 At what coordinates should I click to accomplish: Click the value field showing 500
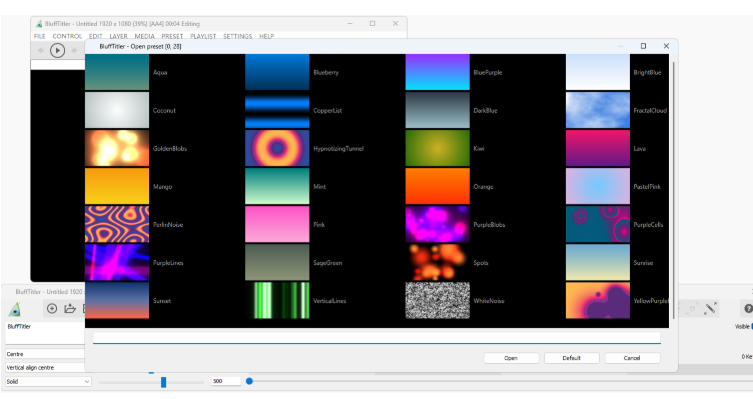225,381
